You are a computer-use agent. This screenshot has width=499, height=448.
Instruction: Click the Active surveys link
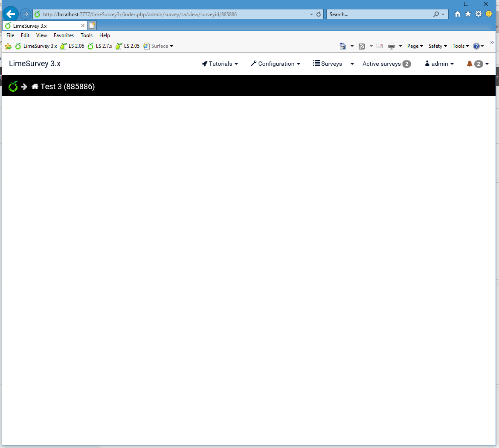[387, 64]
